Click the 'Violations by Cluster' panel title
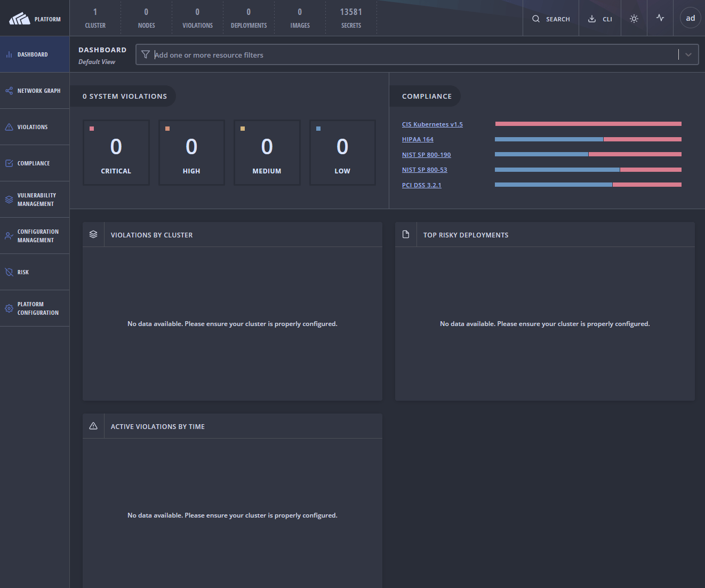This screenshot has width=705, height=588. coord(151,235)
